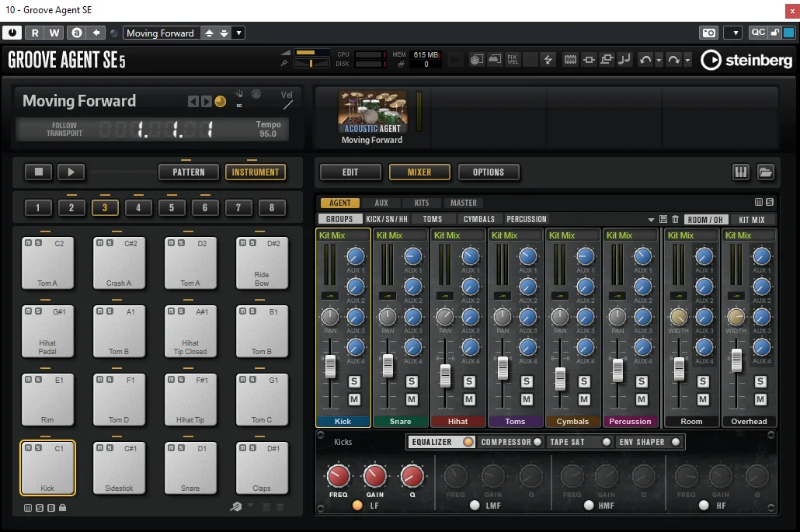Click the redo arrow icon

pyautogui.click(x=673, y=60)
